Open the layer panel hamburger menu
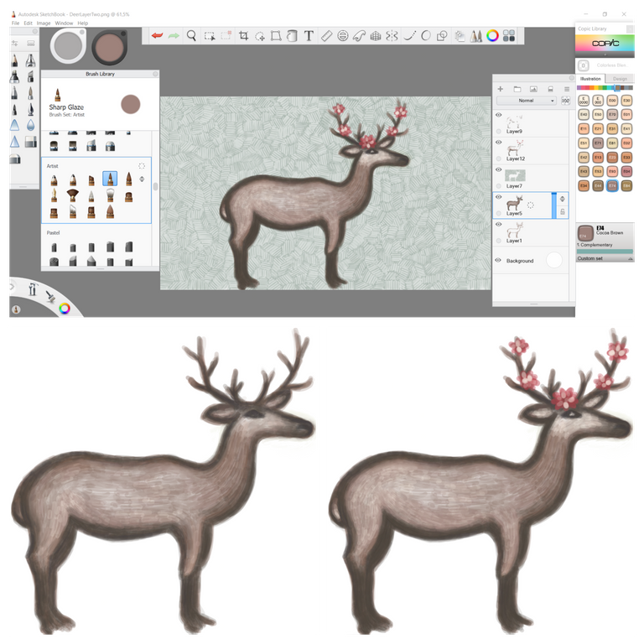Screen dimensions: 644x644 click(x=567, y=89)
